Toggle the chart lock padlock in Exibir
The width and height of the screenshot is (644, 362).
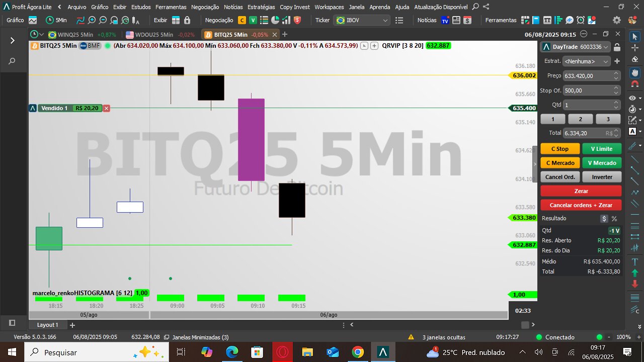click(x=187, y=20)
